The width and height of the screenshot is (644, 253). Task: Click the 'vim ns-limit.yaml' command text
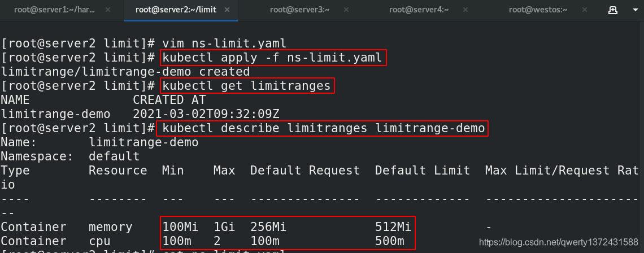[x=224, y=43]
